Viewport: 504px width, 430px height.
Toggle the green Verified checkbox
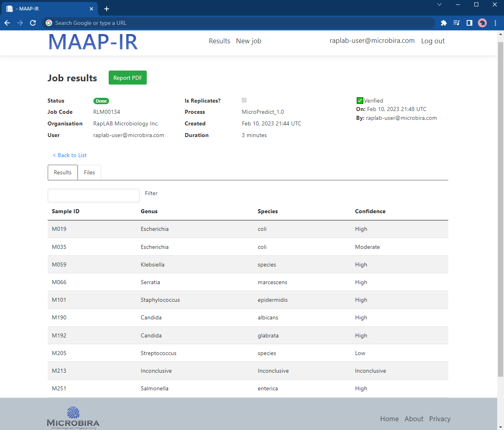(360, 101)
